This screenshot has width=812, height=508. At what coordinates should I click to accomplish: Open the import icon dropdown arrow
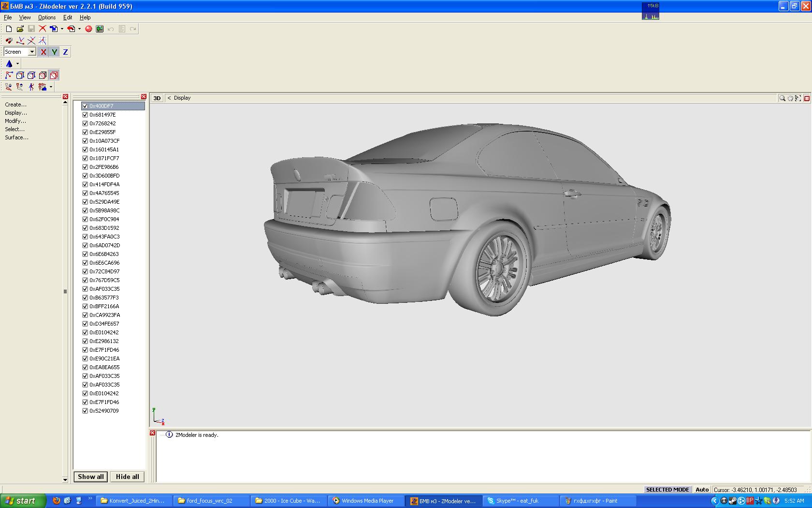coord(62,29)
